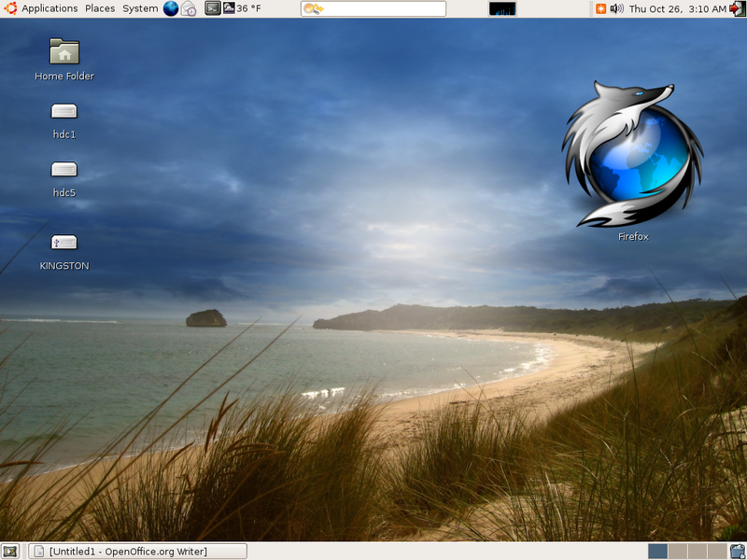747x560 pixels.
Task: Select the hdc1 drive icon
Action: 64,121
